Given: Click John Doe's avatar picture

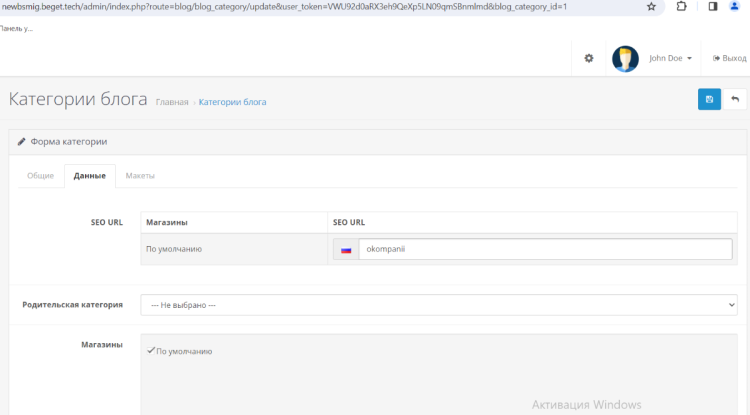Looking at the screenshot, I should tap(625, 59).
